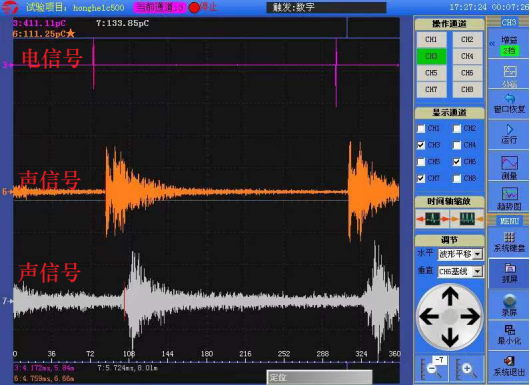Viewport: 530px width, 385px height.
Task: Click the up arrow on direction pad
Action: pos(450,296)
